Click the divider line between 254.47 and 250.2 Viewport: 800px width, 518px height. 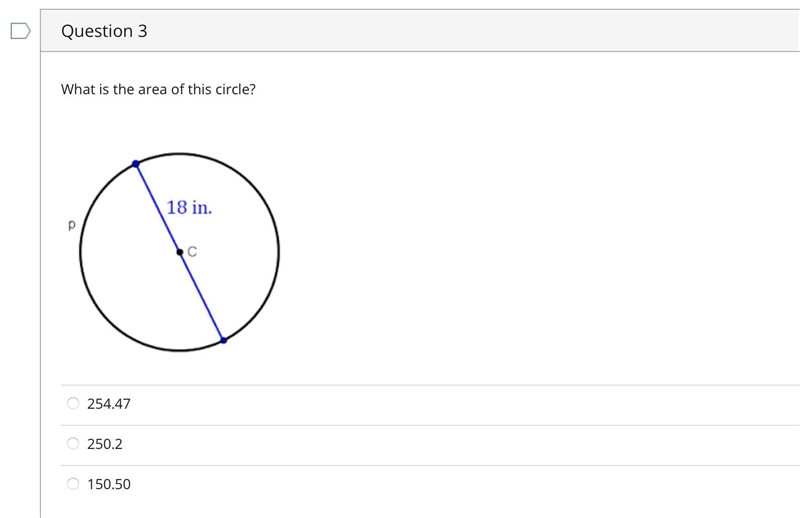click(430, 425)
